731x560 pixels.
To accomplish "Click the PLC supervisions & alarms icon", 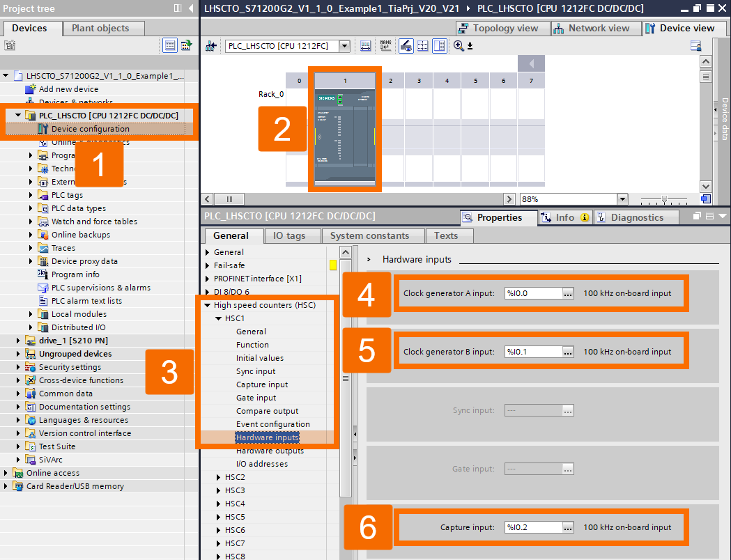I will [43, 288].
